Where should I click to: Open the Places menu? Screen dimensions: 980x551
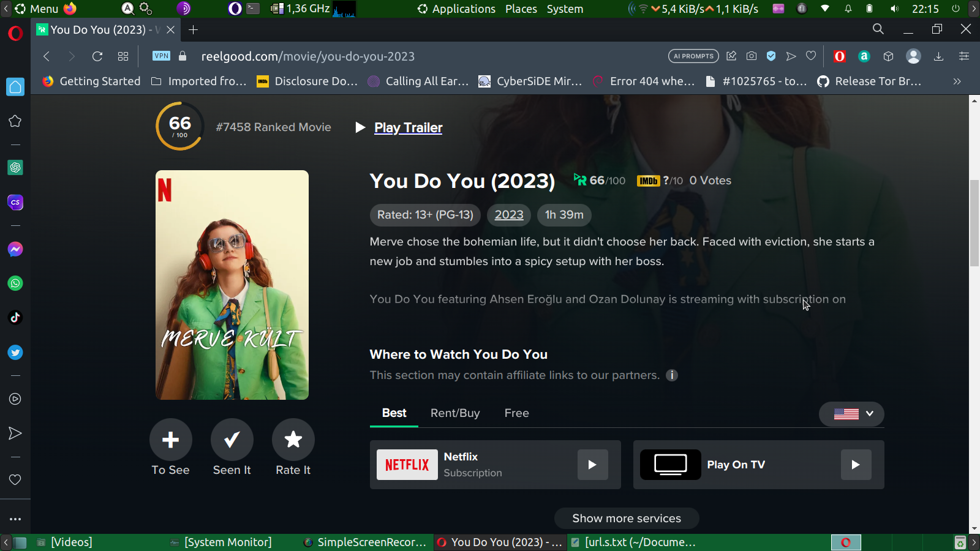point(521,9)
